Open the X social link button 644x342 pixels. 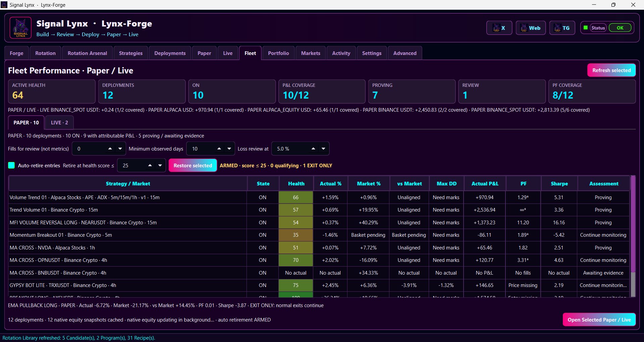click(499, 28)
